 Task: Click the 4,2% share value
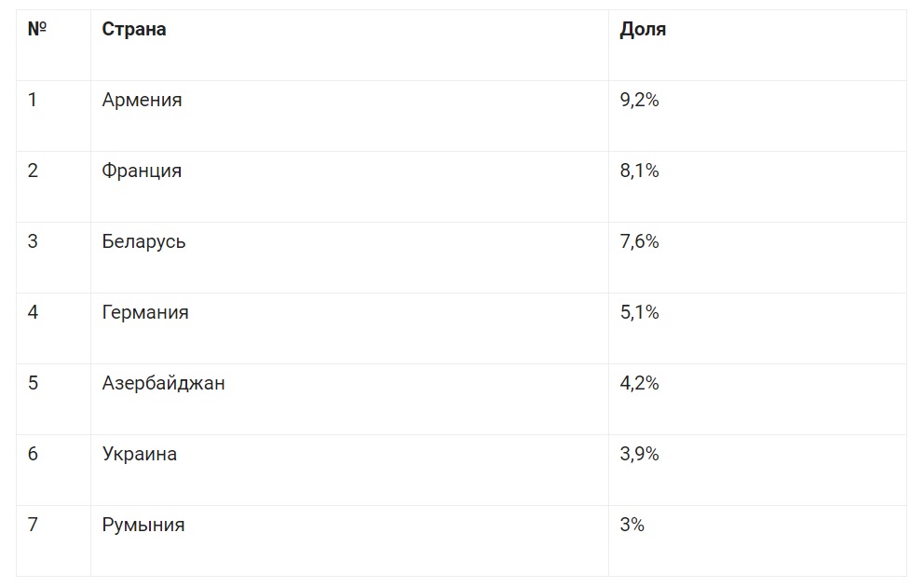639,383
